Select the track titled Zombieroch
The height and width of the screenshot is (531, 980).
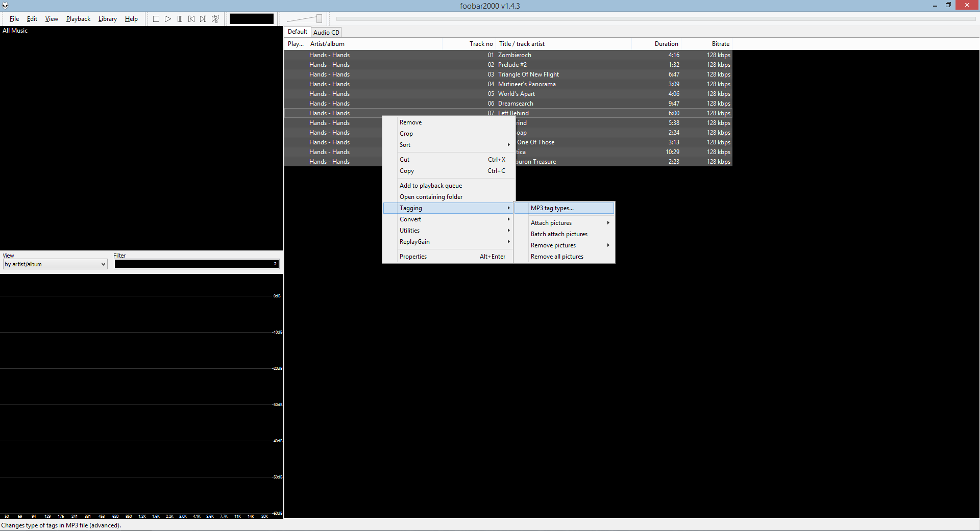(508, 55)
